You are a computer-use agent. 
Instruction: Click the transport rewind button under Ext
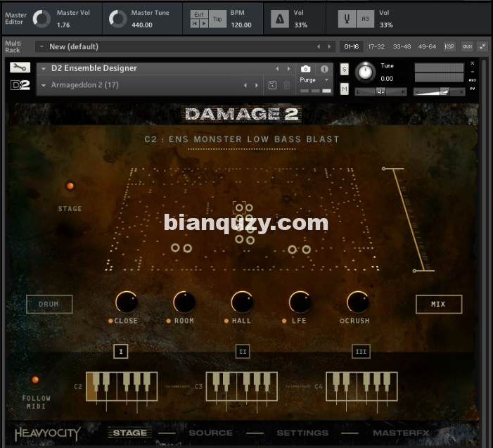[195, 23]
